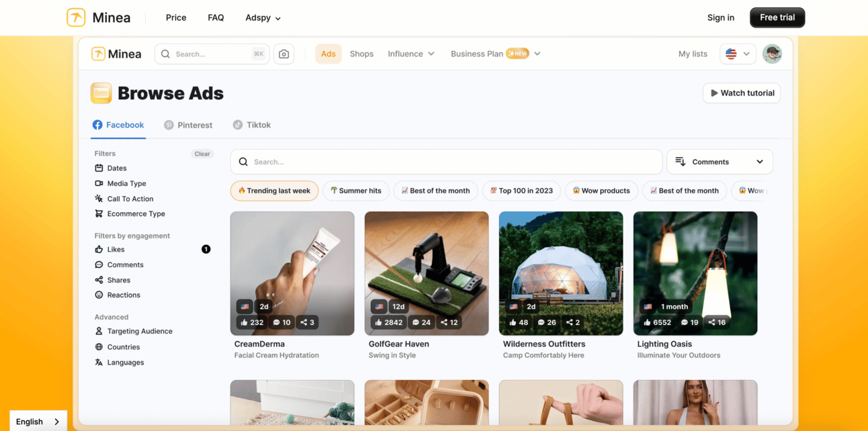Screen dimensions: 868x431
Task: Click the Business Plan menu label
Action: [x=477, y=54]
